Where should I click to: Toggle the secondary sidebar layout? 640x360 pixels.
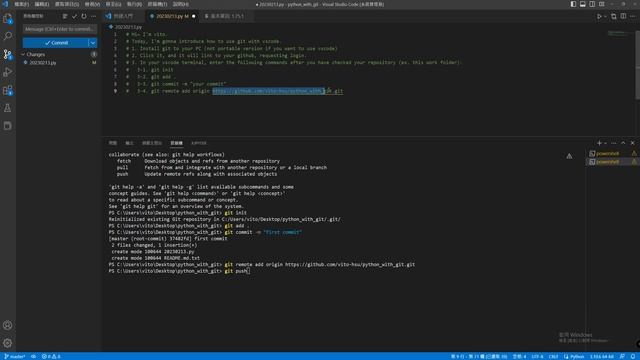point(592,4)
